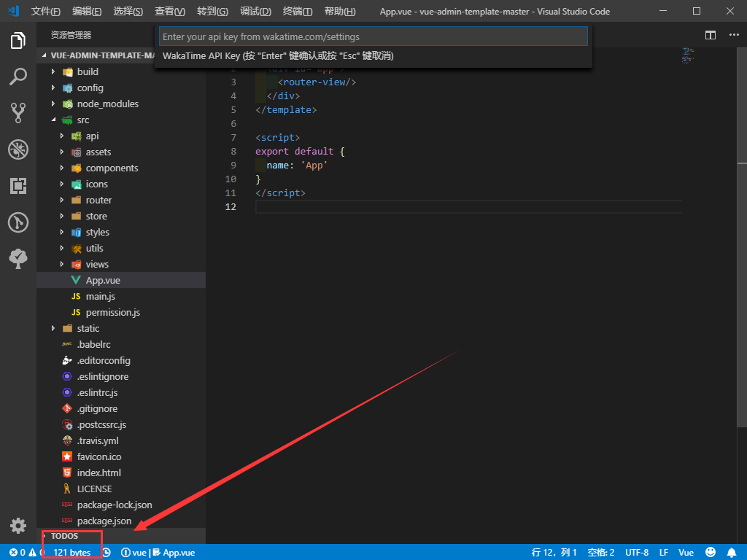Expand the node_modules folder

click(x=121, y=104)
